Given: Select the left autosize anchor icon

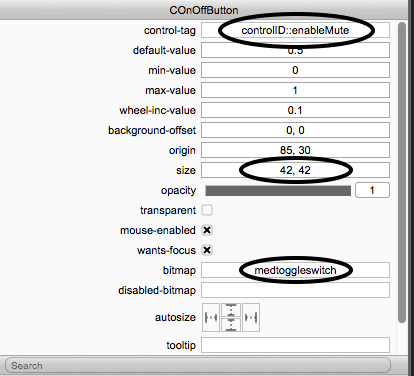Looking at the screenshot, I should pos(211,317).
